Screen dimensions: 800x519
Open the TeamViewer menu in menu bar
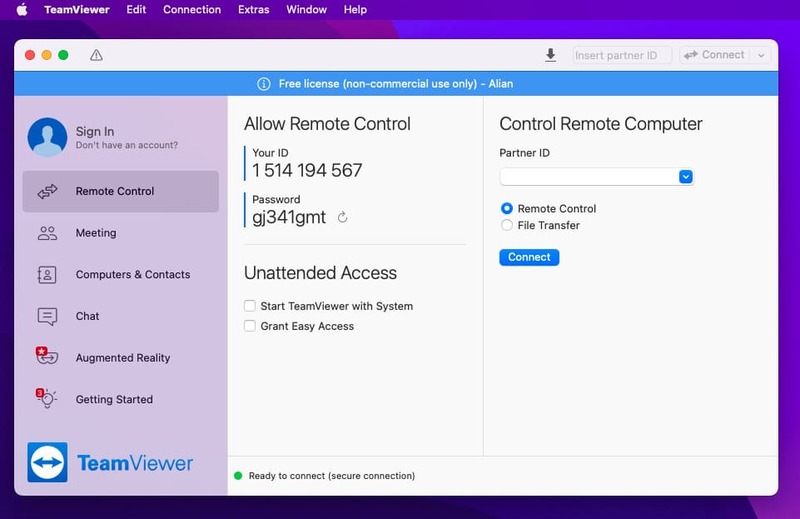coord(77,10)
